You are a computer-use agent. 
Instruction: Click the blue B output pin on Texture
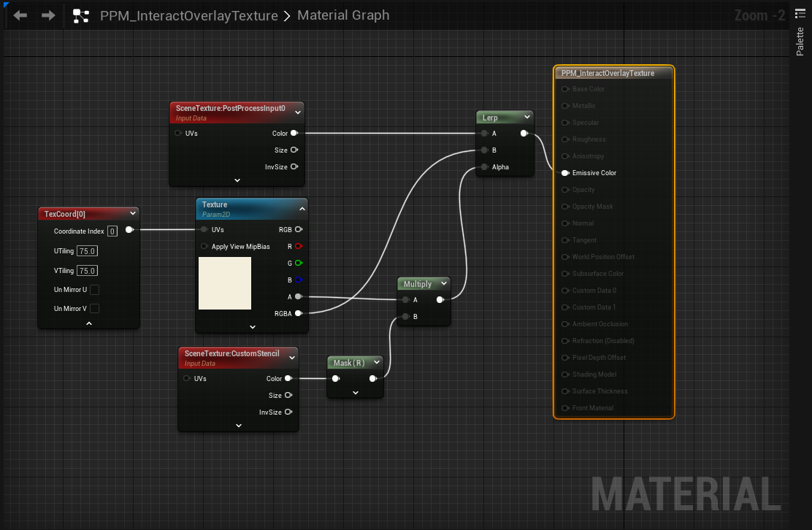[298, 280]
